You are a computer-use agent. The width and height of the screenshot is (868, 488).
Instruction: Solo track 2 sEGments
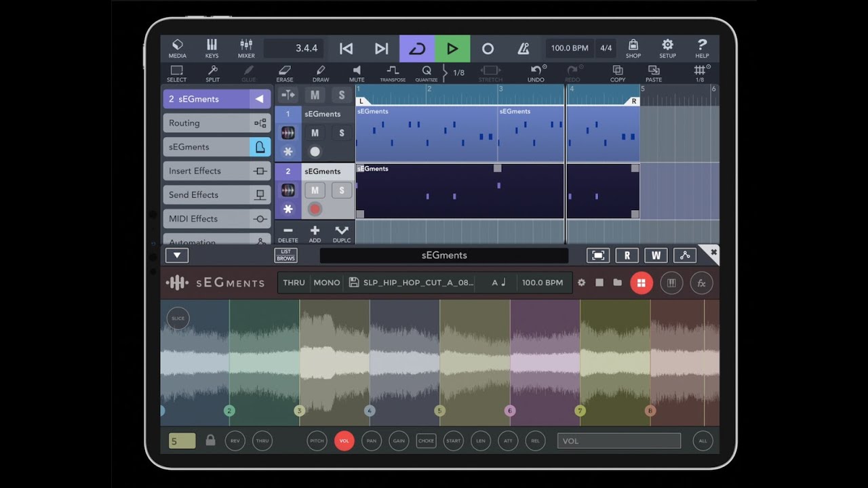(x=342, y=190)
